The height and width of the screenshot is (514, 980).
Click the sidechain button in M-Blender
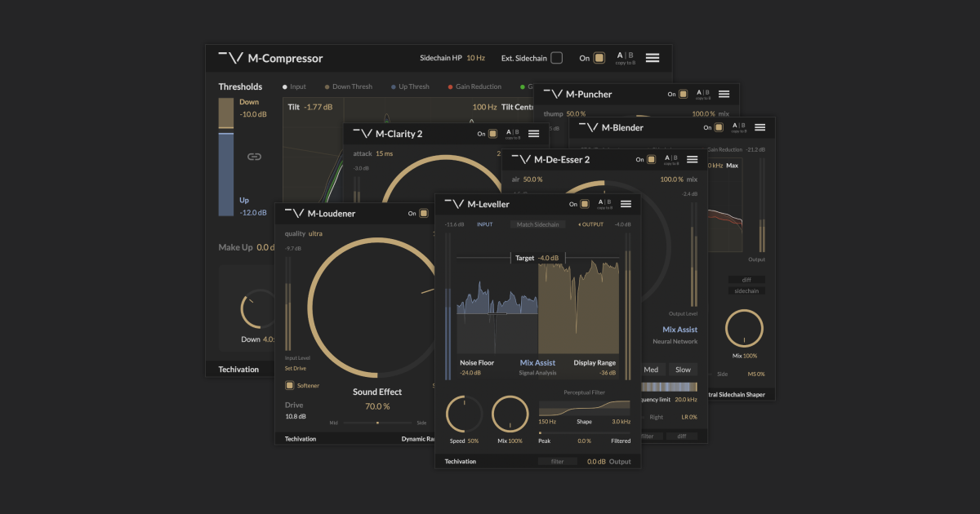coord(746,290)
